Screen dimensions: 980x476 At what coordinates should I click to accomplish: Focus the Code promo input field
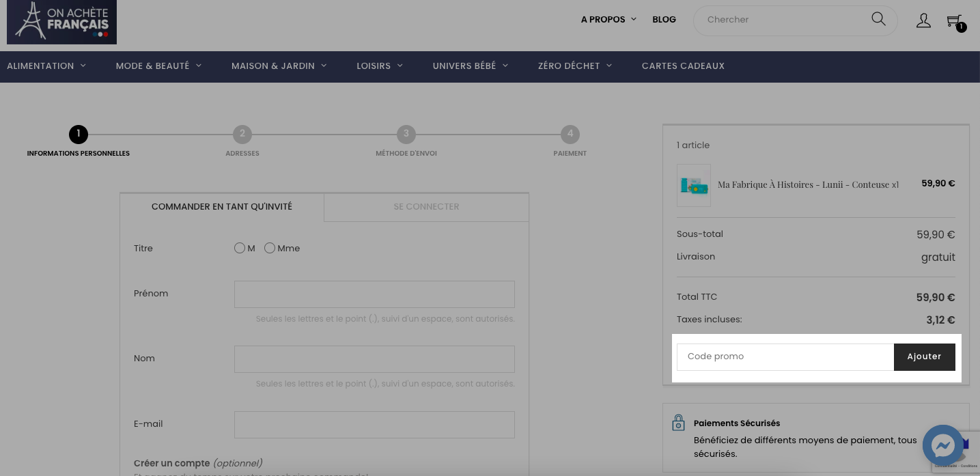(785, 356)
